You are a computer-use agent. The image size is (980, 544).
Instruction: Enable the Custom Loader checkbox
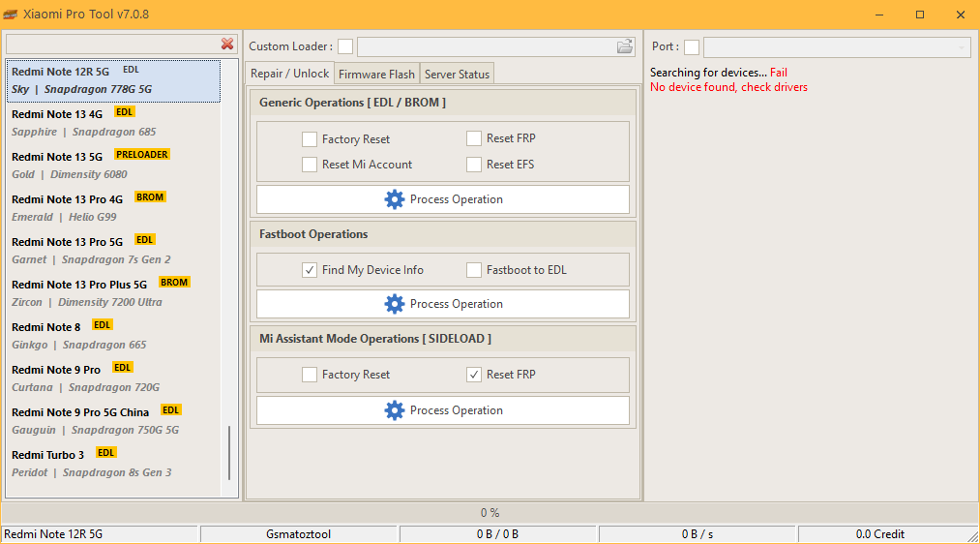[x=345, y=46]
